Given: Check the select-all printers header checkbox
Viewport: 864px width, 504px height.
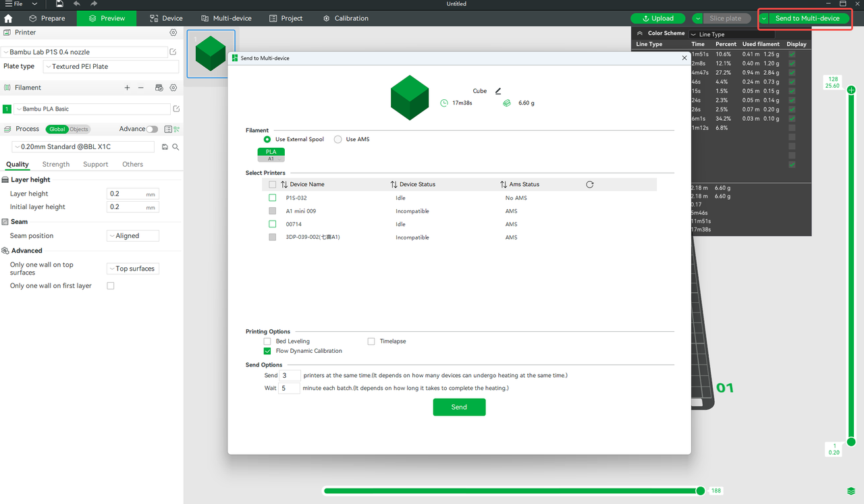Looking at the screenshot, I should point(272,184).
